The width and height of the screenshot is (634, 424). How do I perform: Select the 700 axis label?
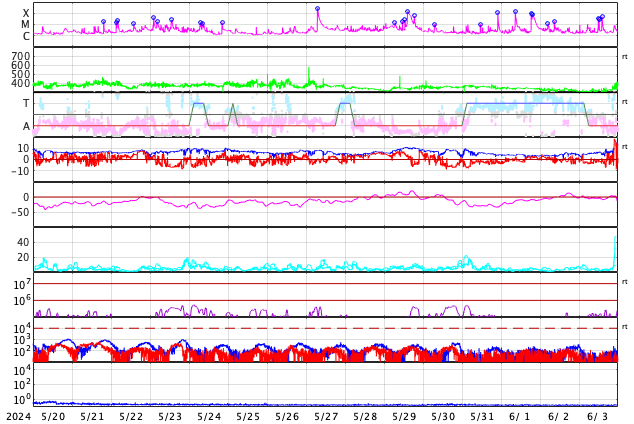pyautogui.click(x=21, y=56)
